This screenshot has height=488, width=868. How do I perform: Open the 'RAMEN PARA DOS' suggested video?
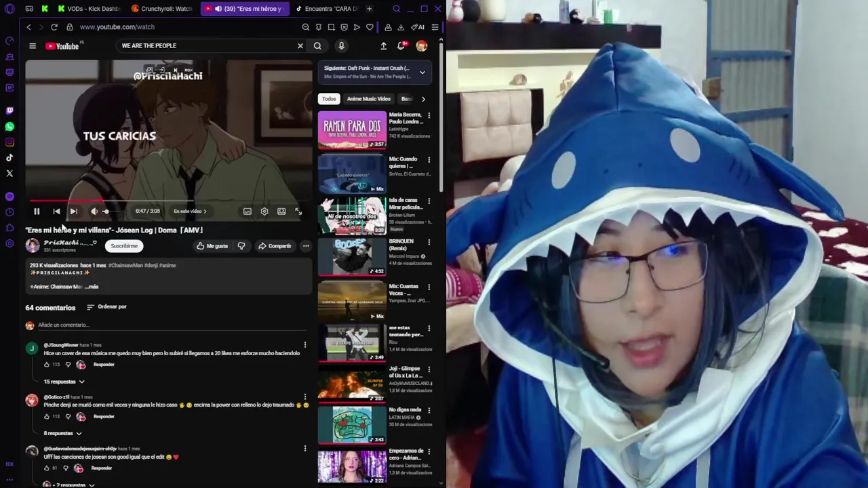coord(352,130)
